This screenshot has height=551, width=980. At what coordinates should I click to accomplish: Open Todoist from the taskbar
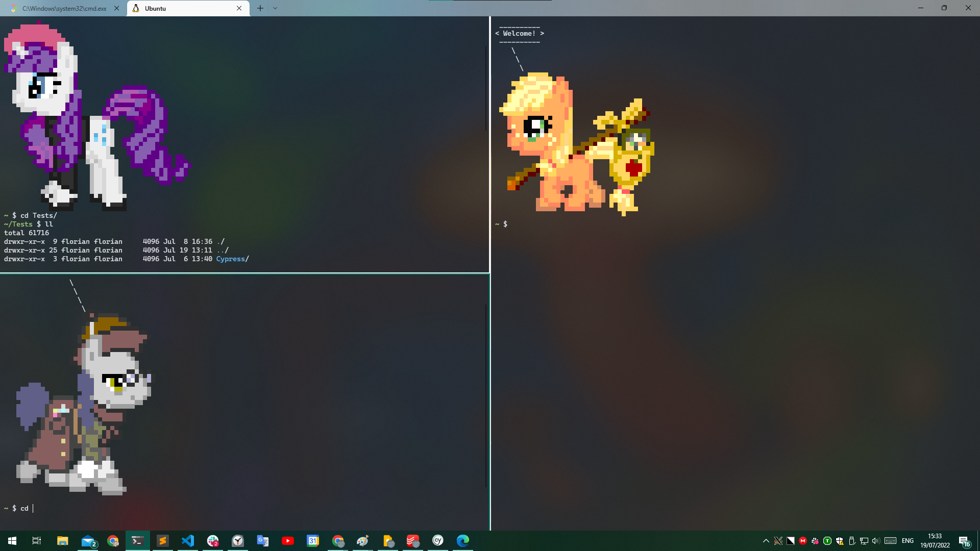pos(412,541)
